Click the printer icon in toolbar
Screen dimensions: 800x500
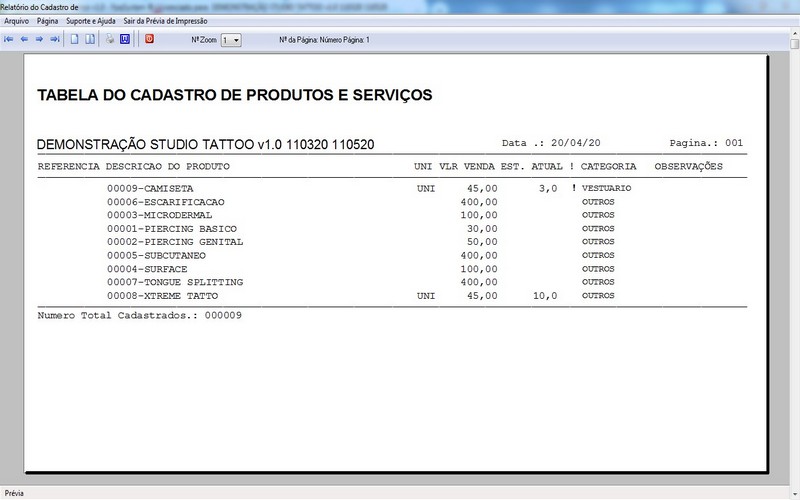[x=110, y=39]
